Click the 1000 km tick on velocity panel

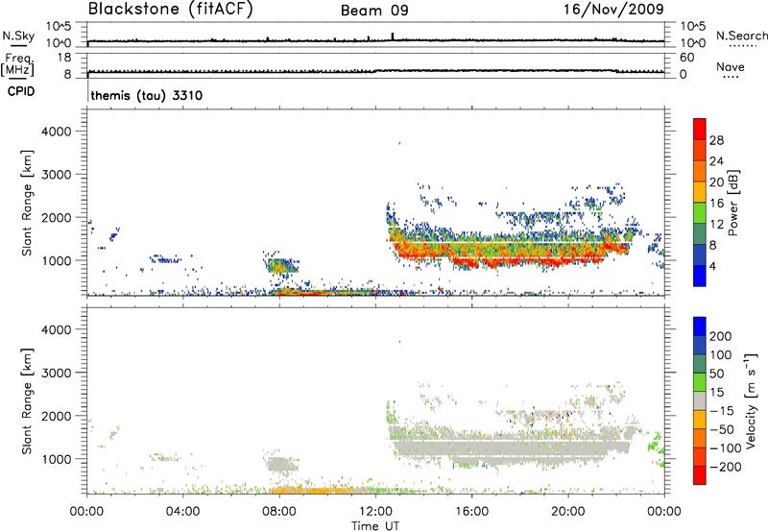[x=57, y=459]
